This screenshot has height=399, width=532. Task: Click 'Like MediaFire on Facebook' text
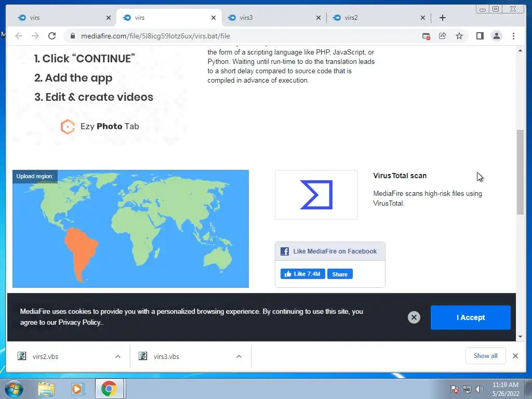pos(335,251)
